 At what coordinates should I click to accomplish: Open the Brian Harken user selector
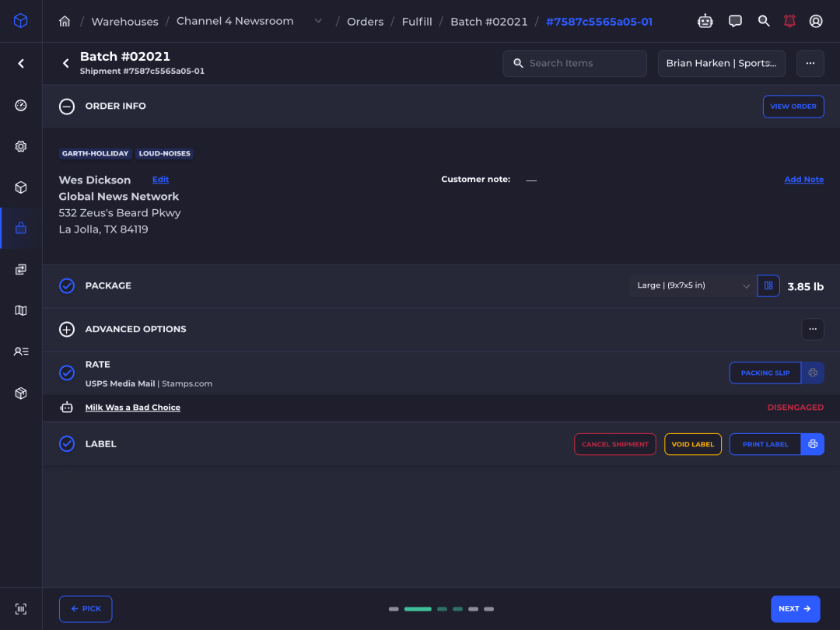point(722,63)
